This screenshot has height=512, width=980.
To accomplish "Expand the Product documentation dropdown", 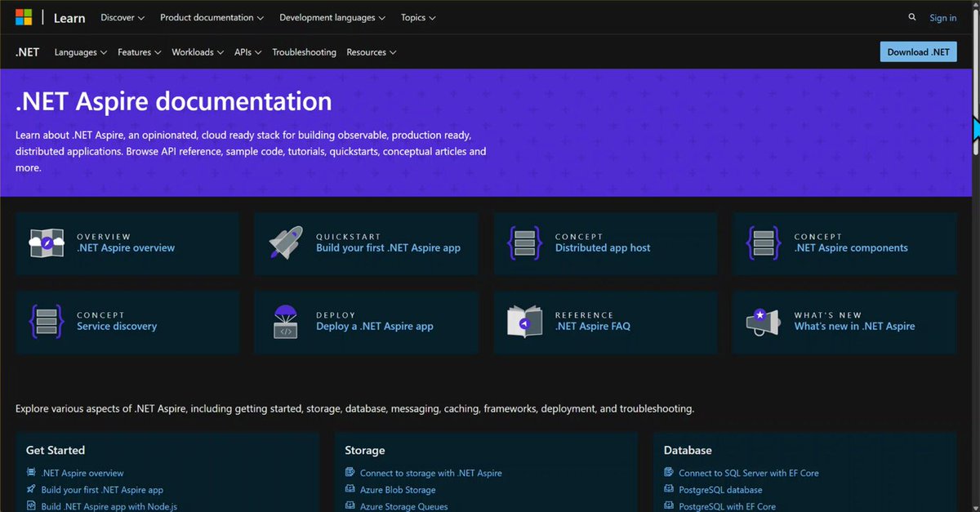I will 212,17.
